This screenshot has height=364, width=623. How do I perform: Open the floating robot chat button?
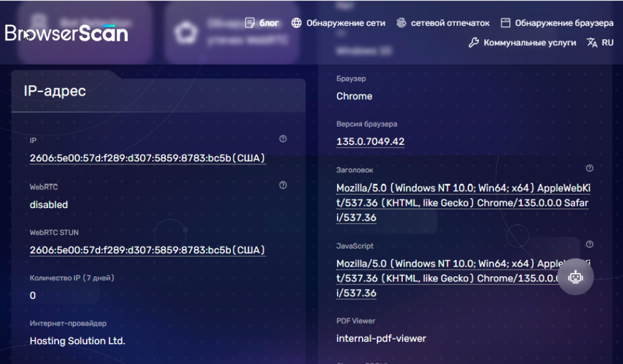576,277
